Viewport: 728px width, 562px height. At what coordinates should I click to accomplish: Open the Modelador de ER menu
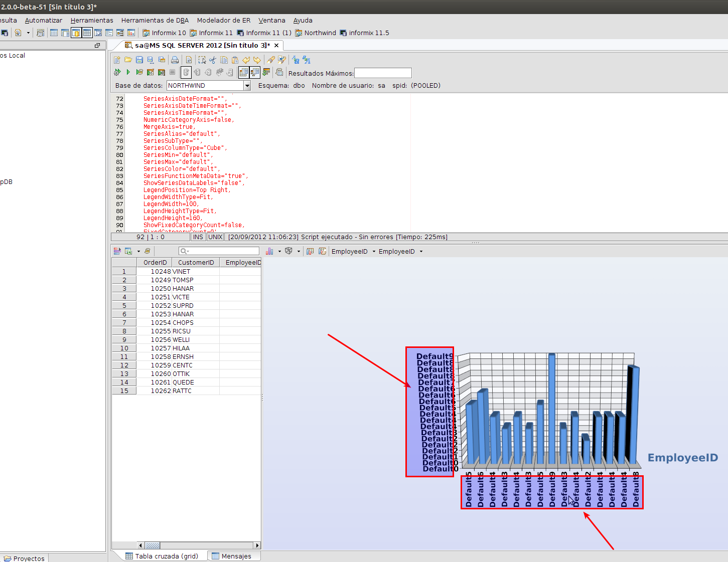click(224, 21)
